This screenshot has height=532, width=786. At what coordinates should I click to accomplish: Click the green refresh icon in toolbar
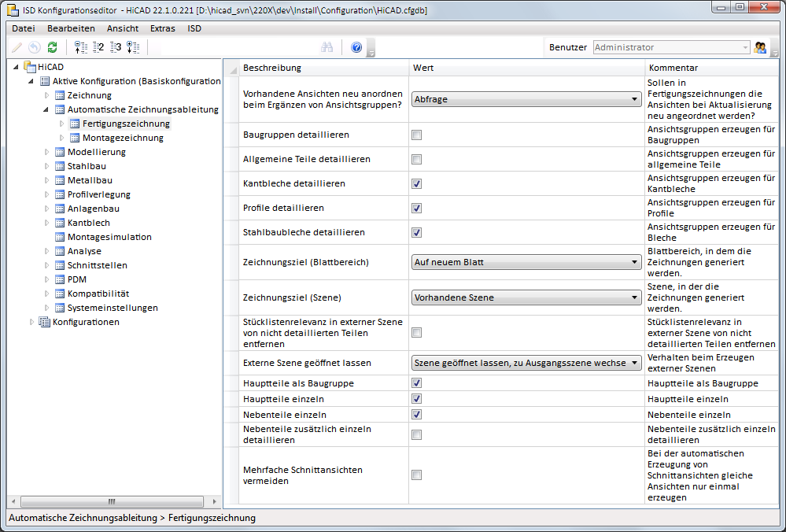tap(52, 47)
